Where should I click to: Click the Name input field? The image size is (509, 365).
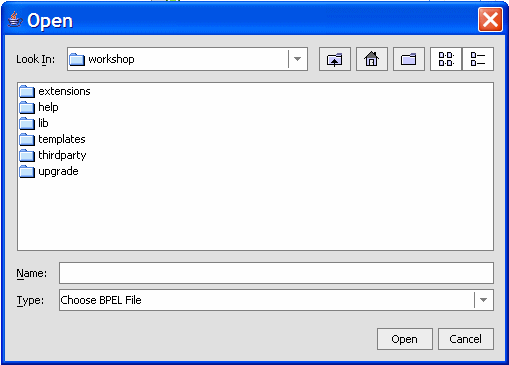point(276,273)
